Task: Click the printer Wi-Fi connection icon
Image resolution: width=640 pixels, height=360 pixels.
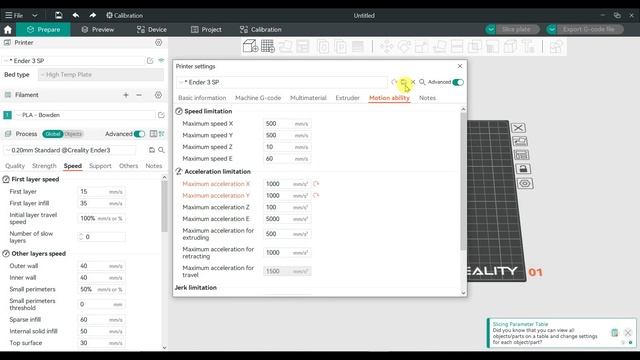Action: pos(161,60)
